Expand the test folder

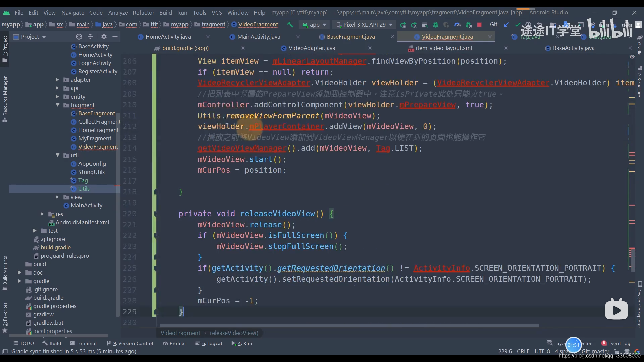(35, 231)
